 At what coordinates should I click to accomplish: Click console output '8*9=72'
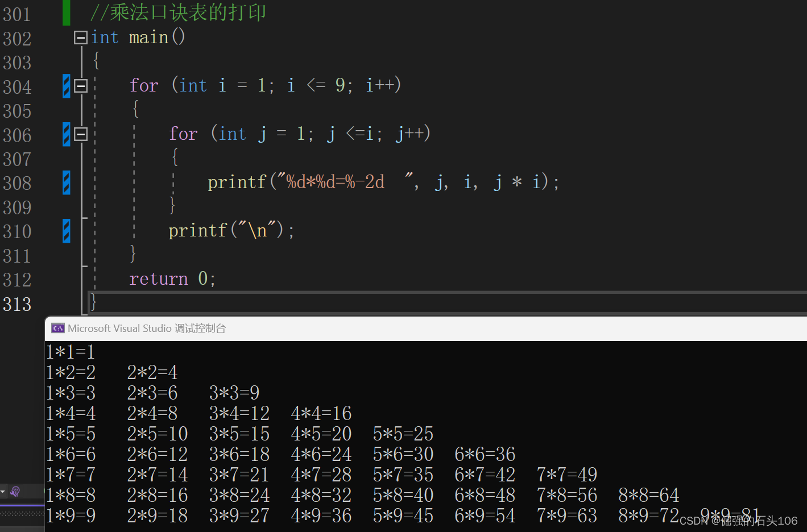[x=649, y=516]
